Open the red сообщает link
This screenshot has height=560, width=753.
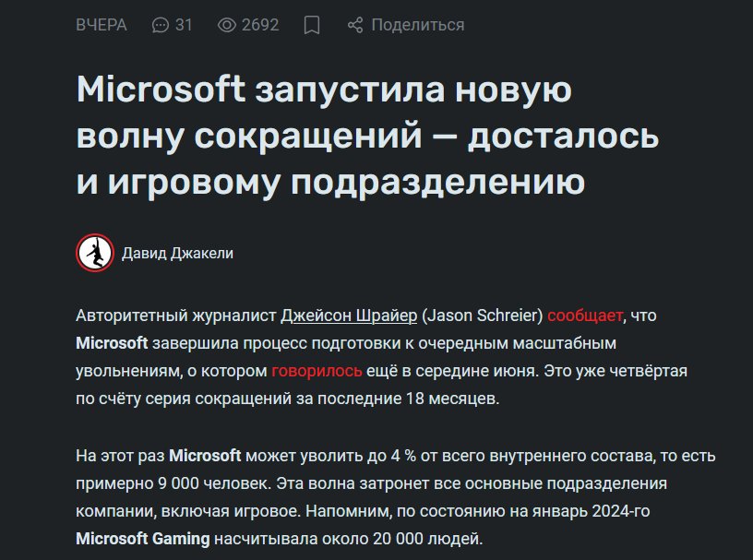tap(585, 316)
